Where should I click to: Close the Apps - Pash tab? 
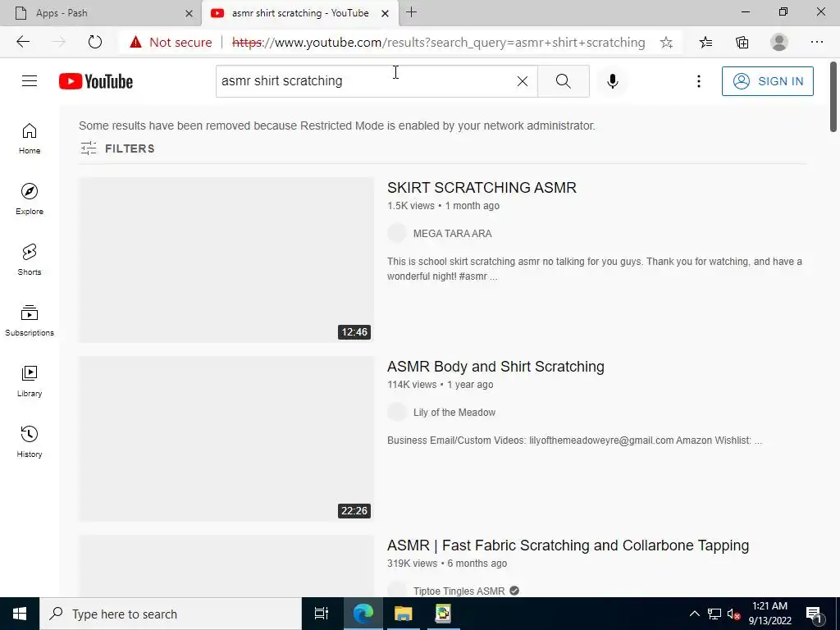[189, 13]
